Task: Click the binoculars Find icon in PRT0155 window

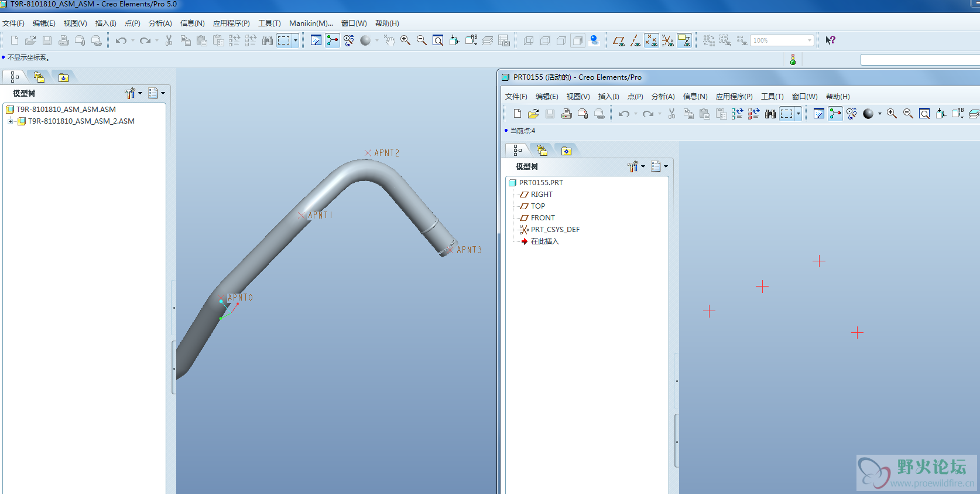Action: point(770,114)
